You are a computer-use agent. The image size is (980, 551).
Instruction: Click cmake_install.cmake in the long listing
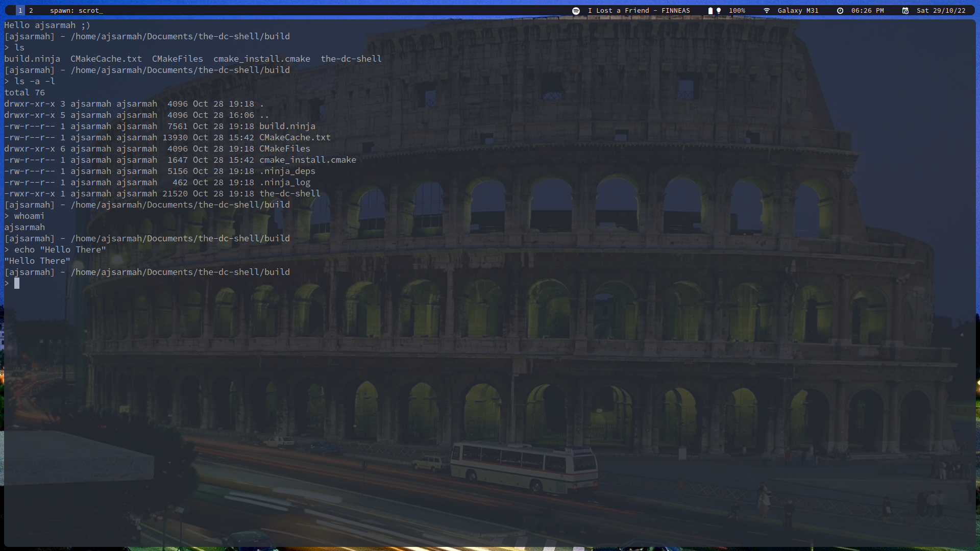(x=308, y=160)
